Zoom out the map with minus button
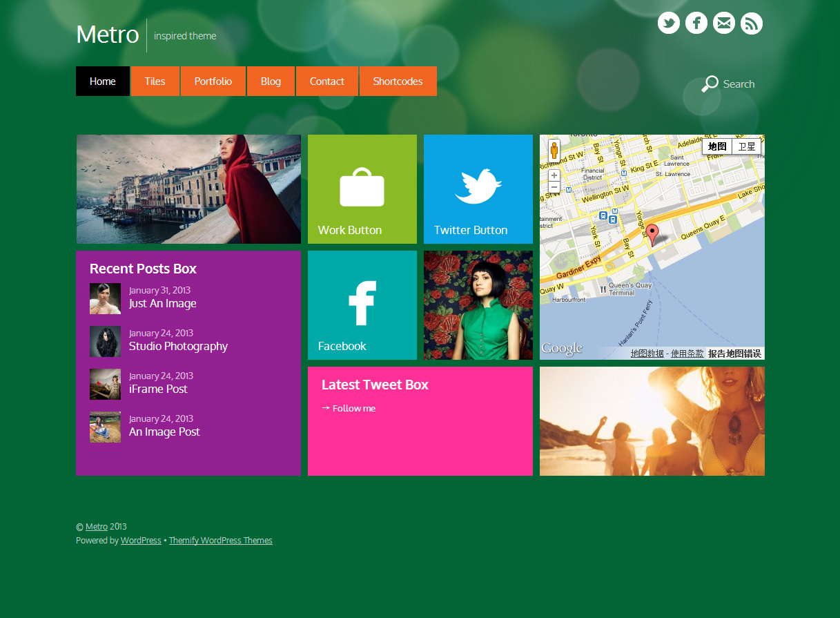The image size is (840, 618). coord(554,187)
